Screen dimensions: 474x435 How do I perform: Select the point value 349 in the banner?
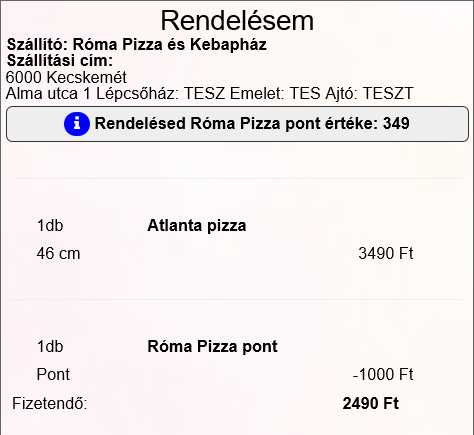396,124
